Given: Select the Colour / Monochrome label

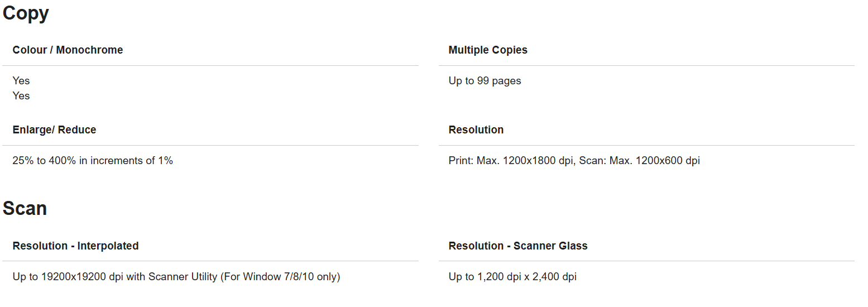Looking at the screenshot, I should point(68,50).
